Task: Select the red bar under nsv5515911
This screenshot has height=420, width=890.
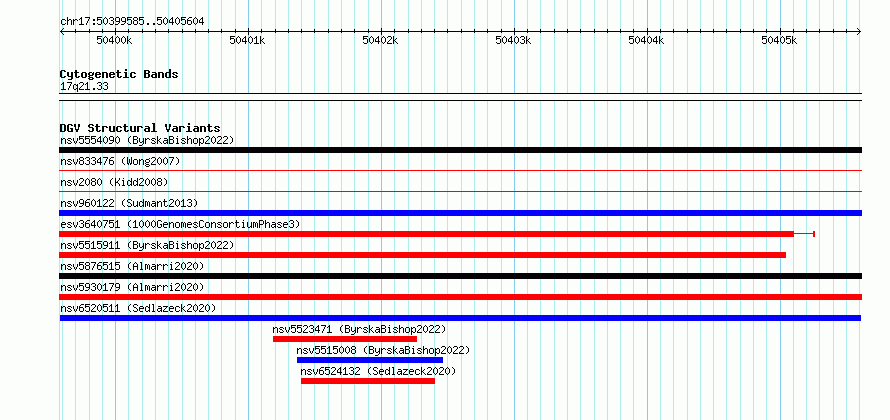Action: 423,255
